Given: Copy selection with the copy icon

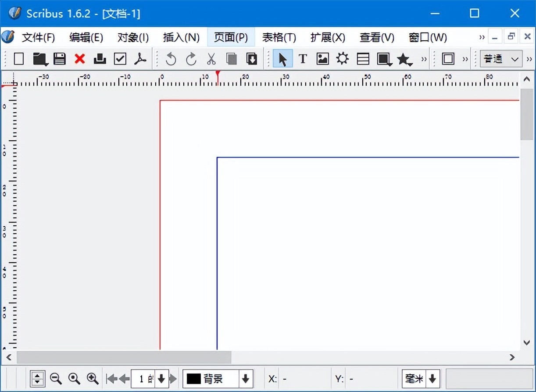Looking at the screenshot, I should click(232, 59).
